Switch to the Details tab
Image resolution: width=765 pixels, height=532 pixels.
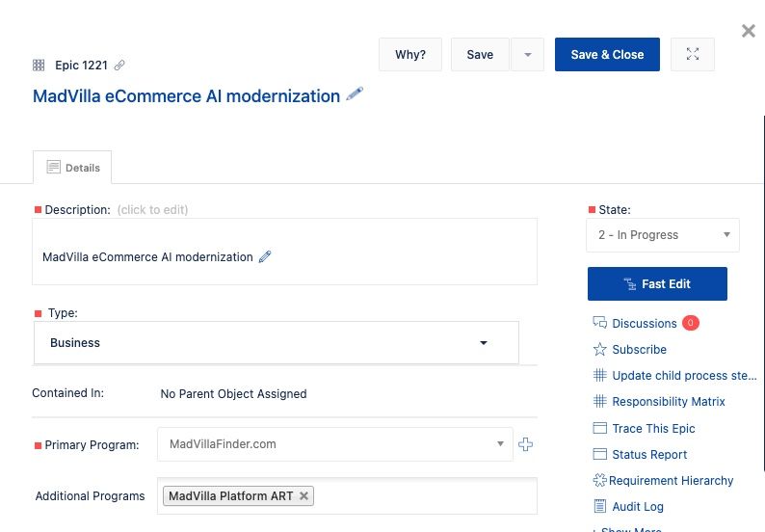72,168
